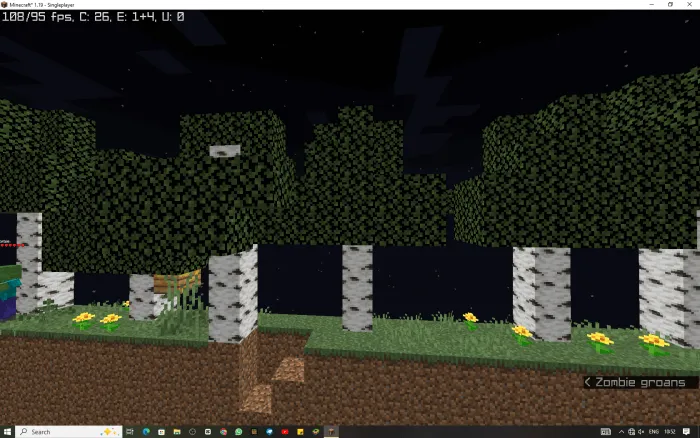Image resolution: width=700 pixels, height=438 pixels.
Task: Select the active Minecraft taskbar icon
Action: click(x=331, y=432)
